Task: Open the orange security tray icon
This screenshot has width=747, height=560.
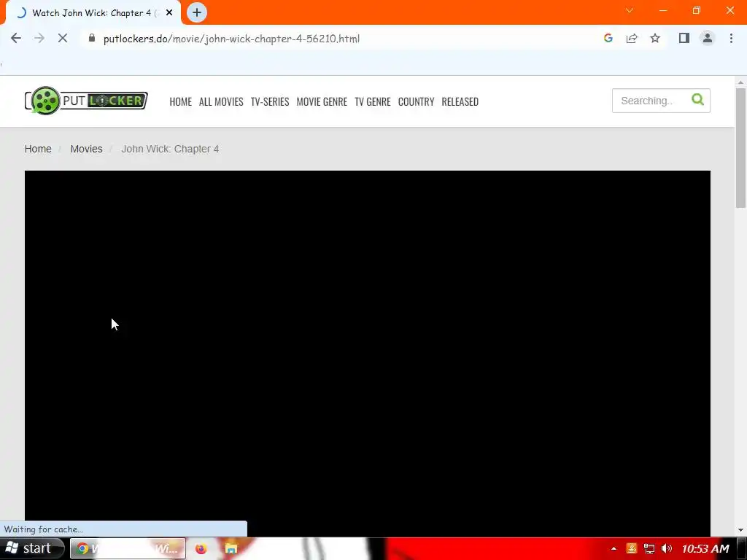Action: (632, 548)
